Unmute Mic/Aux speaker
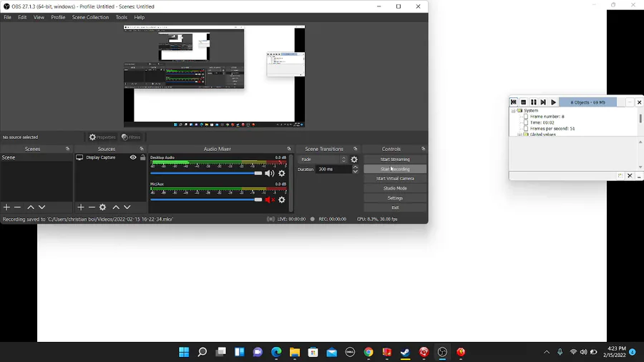 coord(270,200)
